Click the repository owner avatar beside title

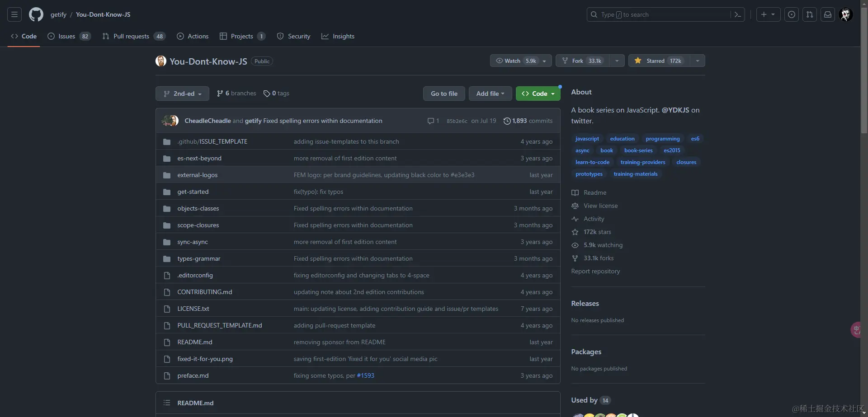coord(161,61)
